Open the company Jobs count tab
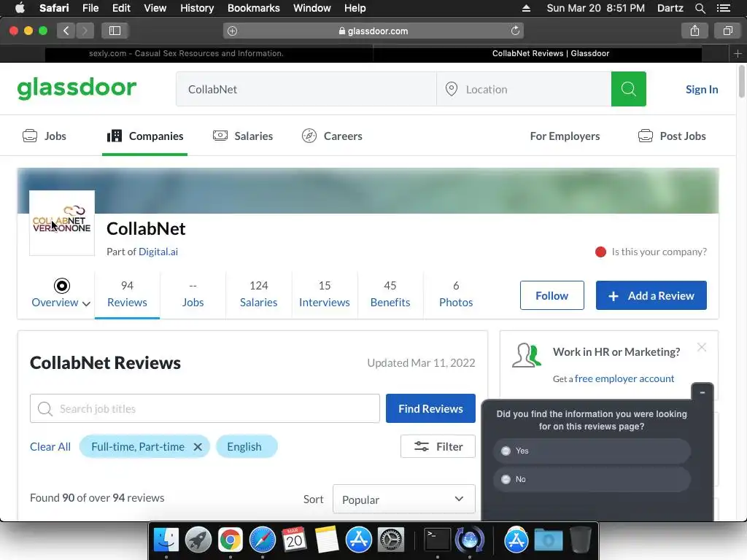Viewport: 747px width, 560px height. click(x=193, y=295)
